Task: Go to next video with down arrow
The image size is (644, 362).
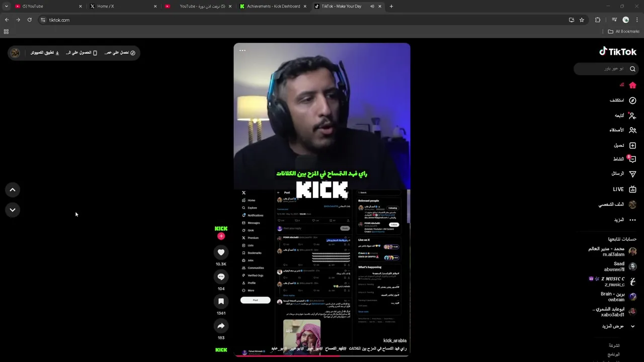Action: pos(13,210)
